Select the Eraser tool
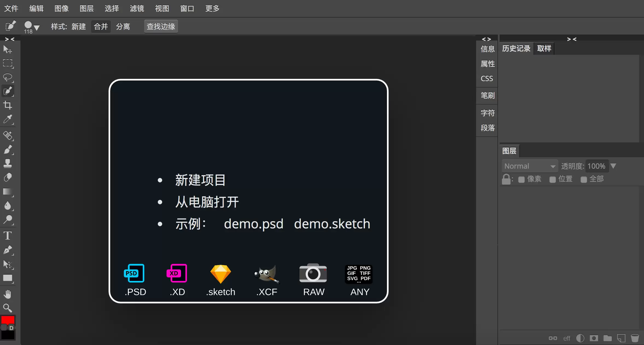The image size is (644, 345). tap(8, 177)
